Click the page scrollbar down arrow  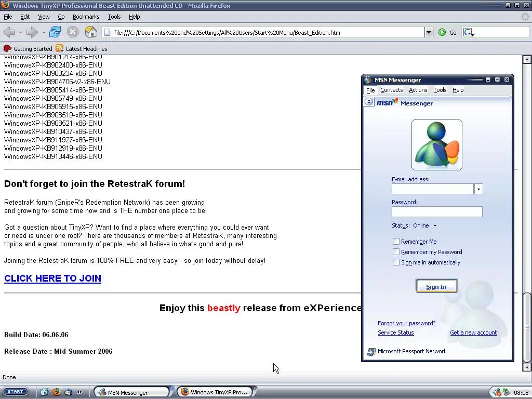pyautogui.click(x=527, y=367)
